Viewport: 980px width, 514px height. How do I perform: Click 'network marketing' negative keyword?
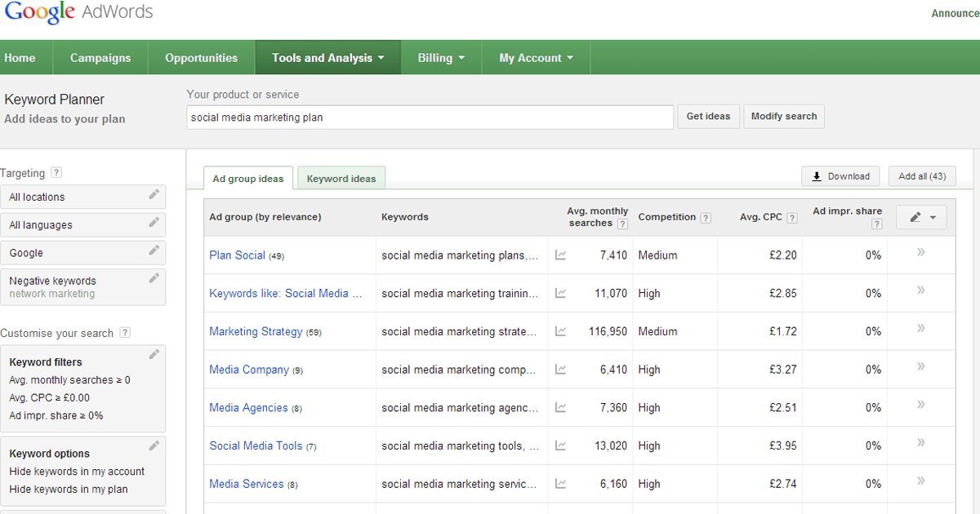click(x=52, y=294)
